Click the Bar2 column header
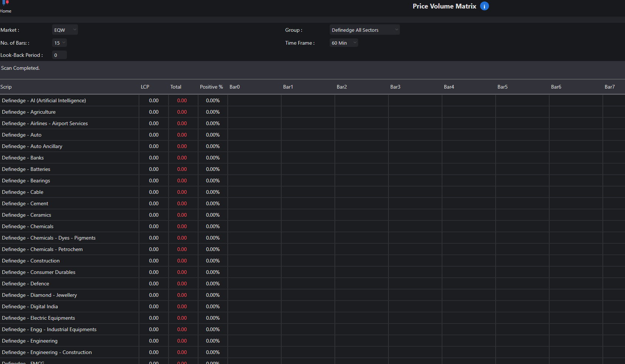This screenshot has width=625, height=364. 342,87
